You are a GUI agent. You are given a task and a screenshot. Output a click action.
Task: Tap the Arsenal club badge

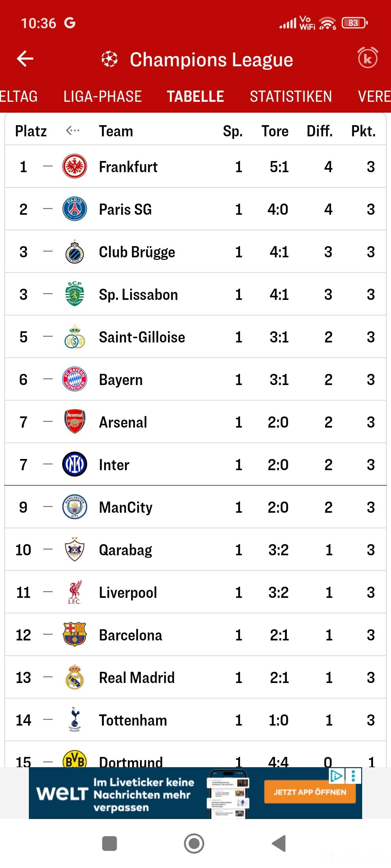coord(75,422)
